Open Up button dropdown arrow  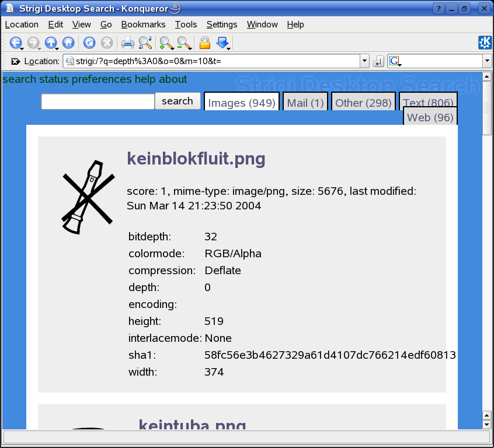(57, 48)
